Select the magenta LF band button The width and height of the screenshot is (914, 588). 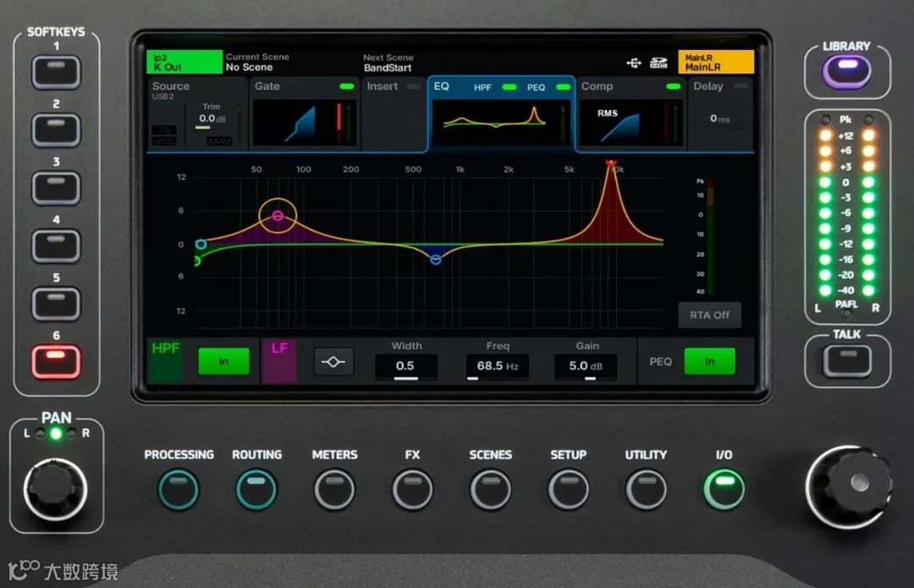tap(279, 361)
